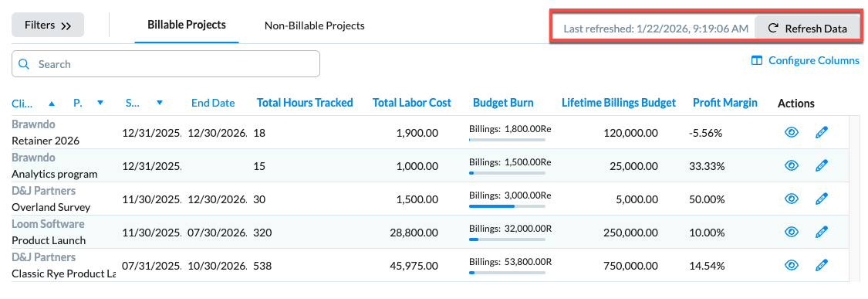
Task: Sort by End Date column header
Action: (x=213, y=103)
